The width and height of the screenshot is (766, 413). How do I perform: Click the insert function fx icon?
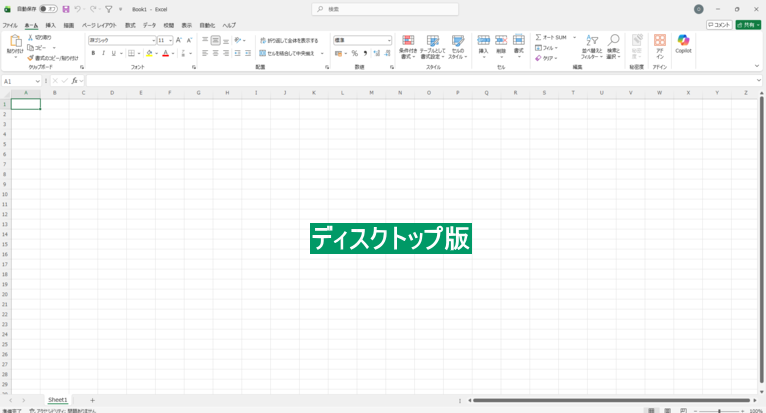(74, 81)
